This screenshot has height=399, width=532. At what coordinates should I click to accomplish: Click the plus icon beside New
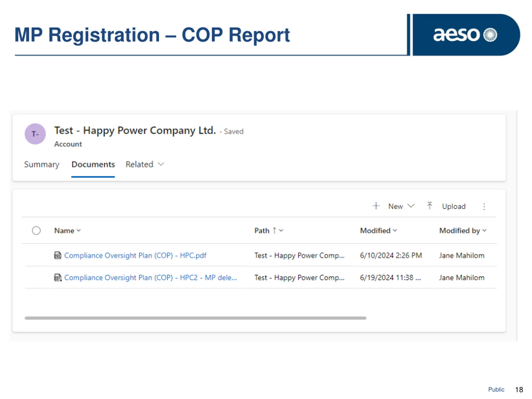point(376,206)
